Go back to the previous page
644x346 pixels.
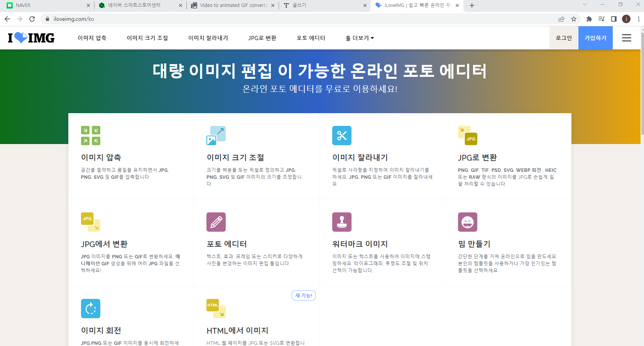7,19
